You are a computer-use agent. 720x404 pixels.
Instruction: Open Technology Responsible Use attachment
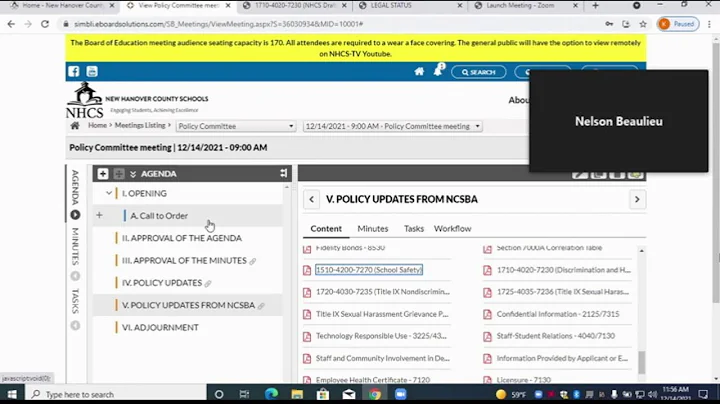(381, 336)
